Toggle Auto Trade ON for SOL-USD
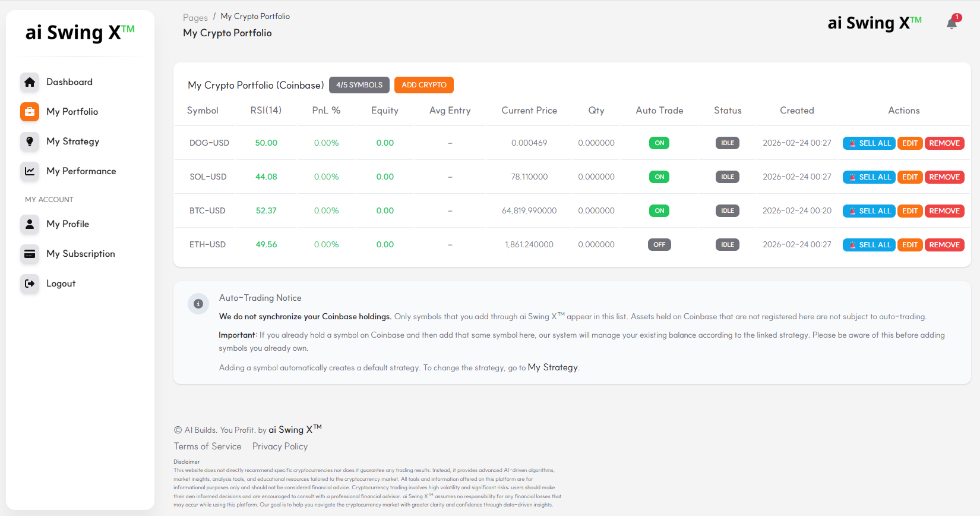The height and width of the screenshot is (516, 980). pos(659,177)
